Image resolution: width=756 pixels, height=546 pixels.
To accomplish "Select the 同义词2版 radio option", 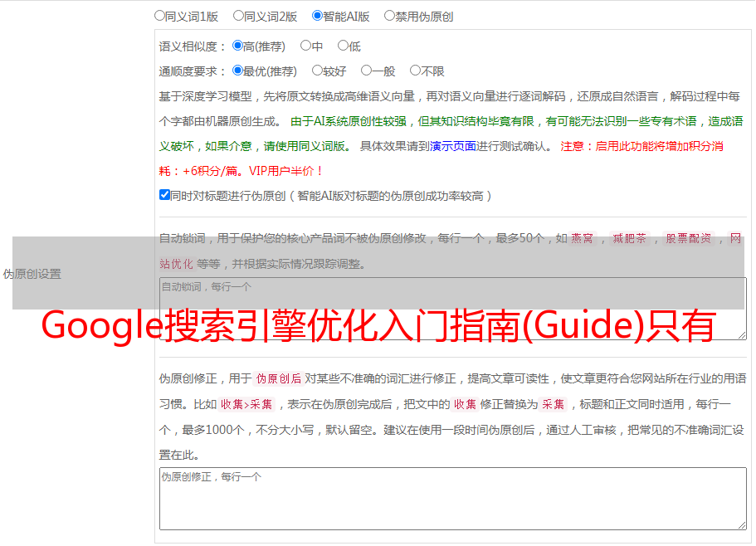I will click(238, 16).
